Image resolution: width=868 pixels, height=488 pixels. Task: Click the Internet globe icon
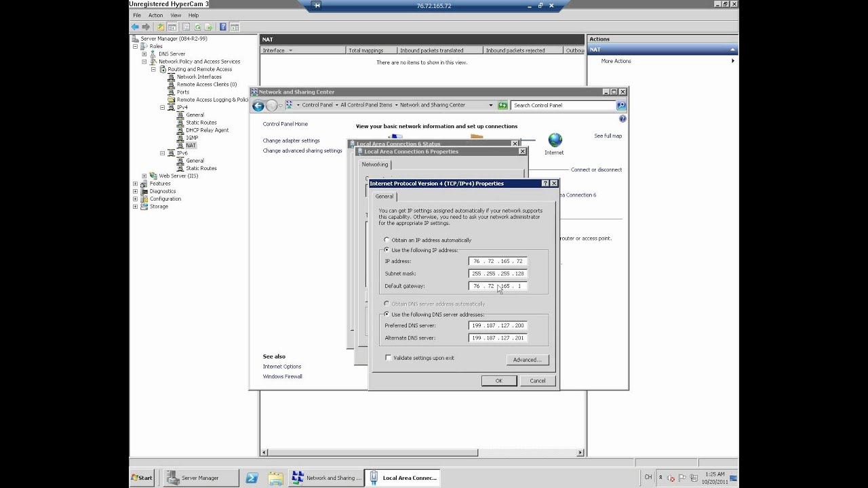click(x=555, y=140)
